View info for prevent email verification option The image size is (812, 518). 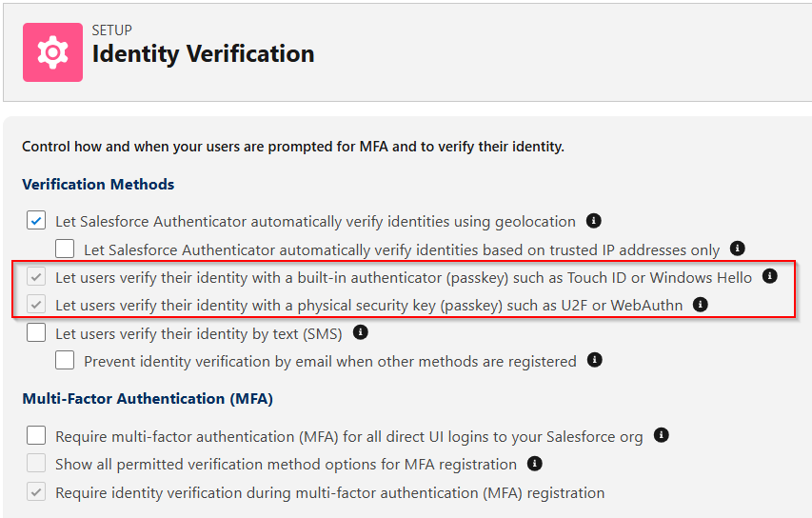pos(595,360)
